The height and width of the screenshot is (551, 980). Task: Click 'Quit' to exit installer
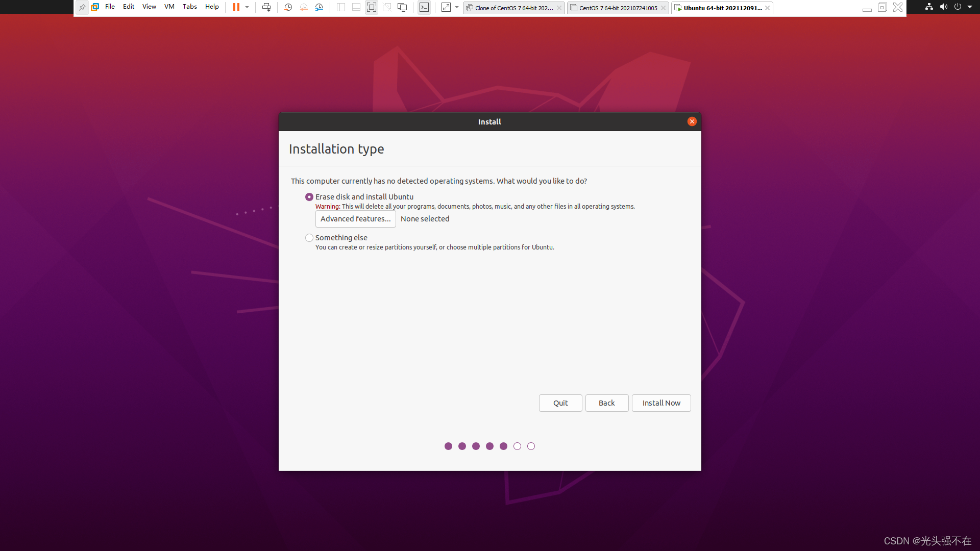pos(560,403)
